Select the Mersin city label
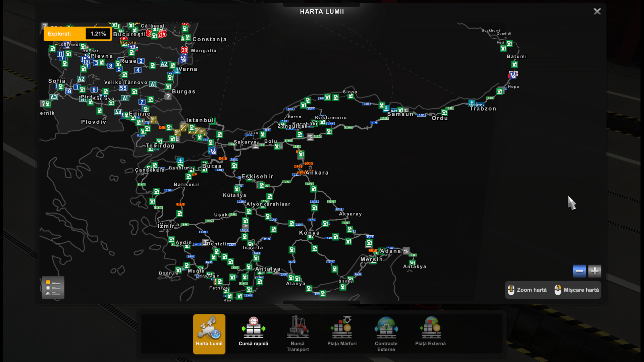 pyautogui.click(x=372, y=259)
